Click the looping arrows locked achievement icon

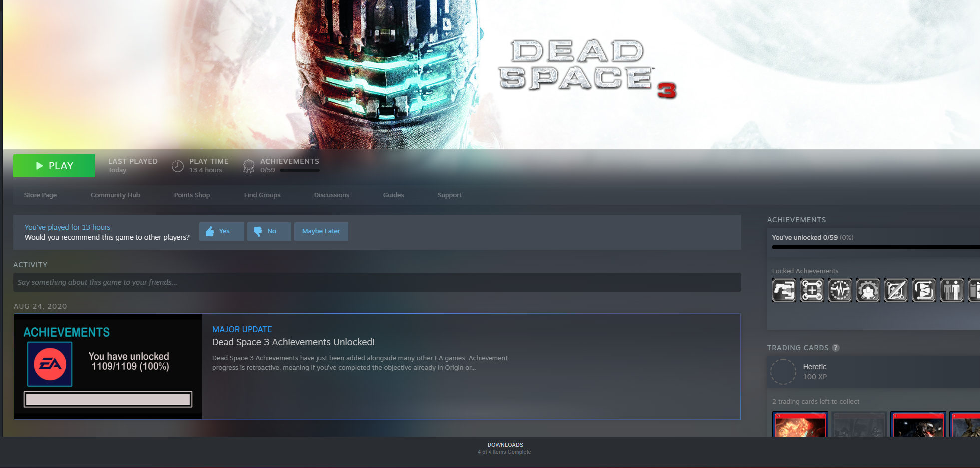click(x=924, y=290)
